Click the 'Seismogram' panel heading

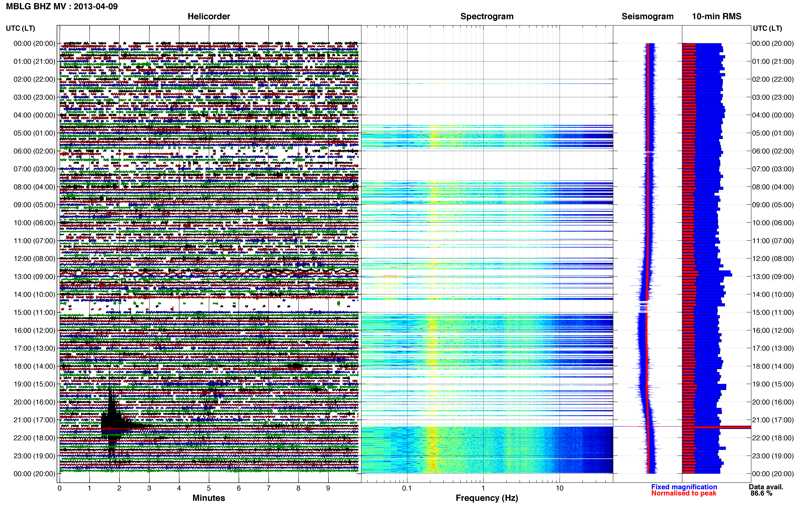(x=648, y=16)
